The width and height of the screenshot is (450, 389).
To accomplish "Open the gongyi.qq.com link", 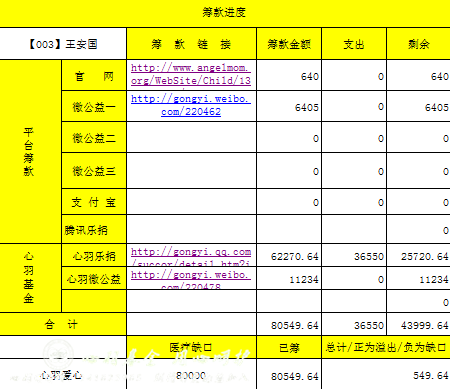I will coord(191,257).
